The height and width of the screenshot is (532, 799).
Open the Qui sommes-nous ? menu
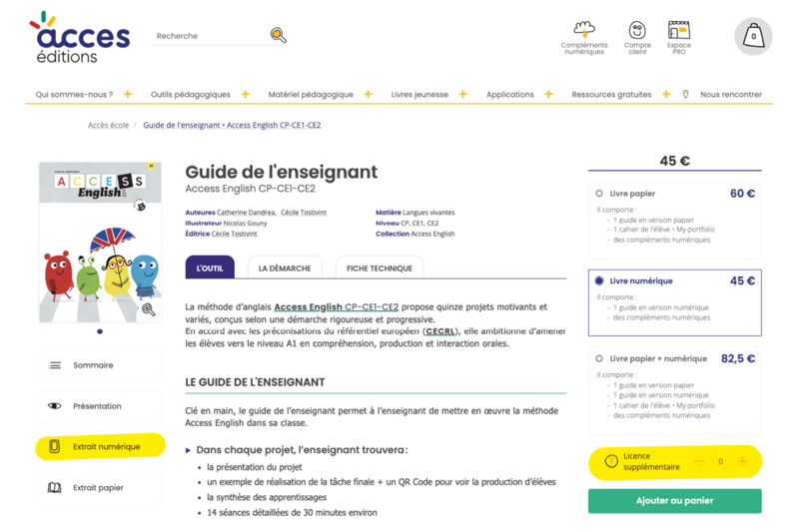point(74,94)
